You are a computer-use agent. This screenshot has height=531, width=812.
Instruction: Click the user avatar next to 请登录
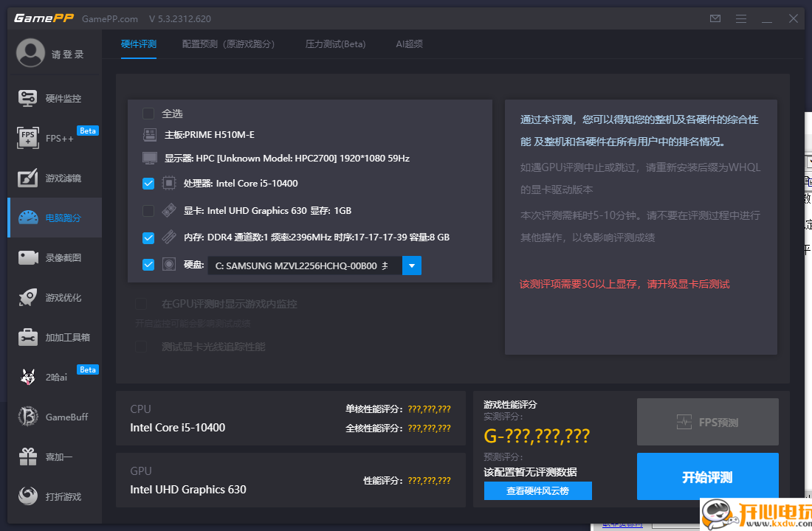30,53
